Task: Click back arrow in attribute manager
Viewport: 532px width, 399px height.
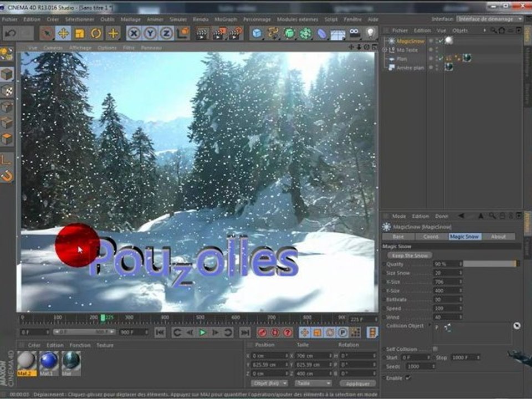Action: point(461,216)
